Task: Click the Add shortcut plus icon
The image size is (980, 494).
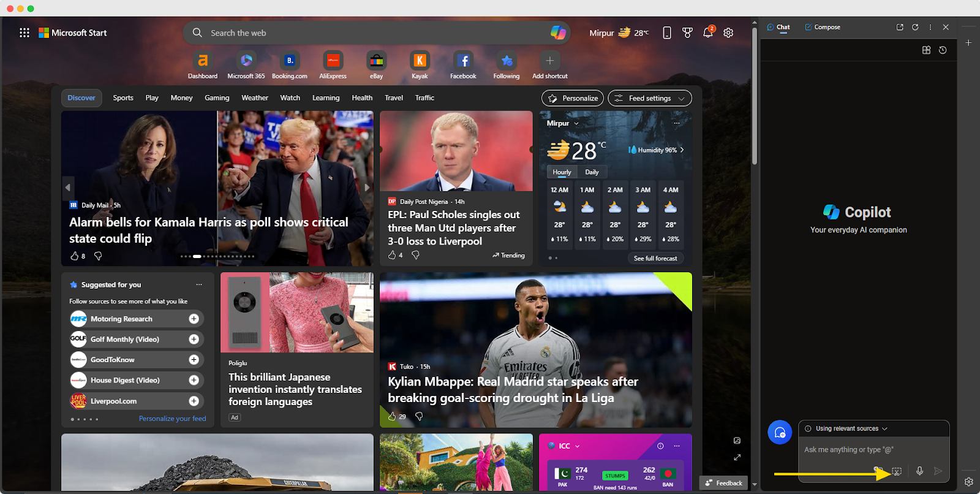Action: click(550, 61)
